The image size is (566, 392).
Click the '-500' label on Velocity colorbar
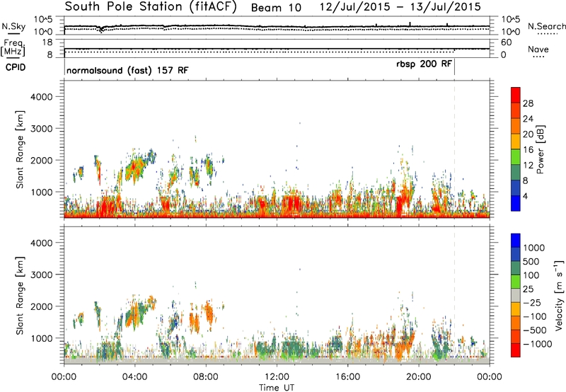[535, 330]
